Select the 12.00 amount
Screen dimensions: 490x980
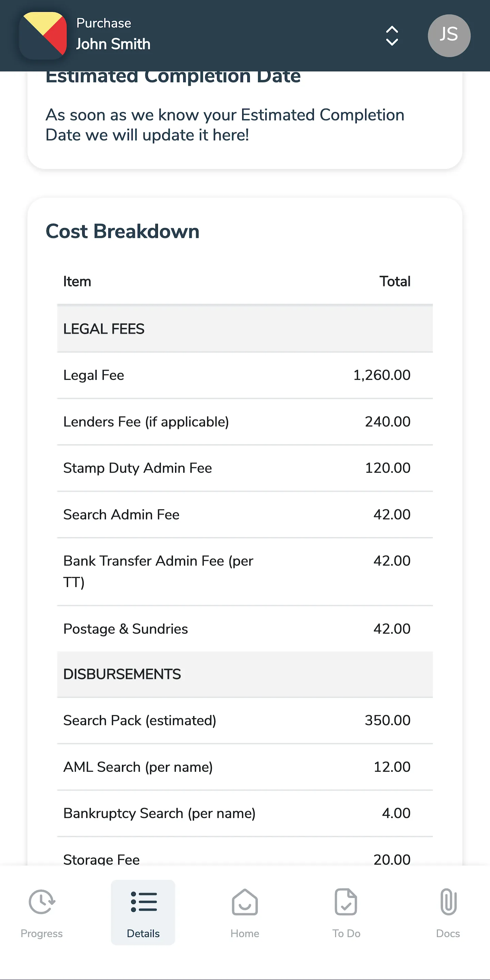(x=392, y=767)
